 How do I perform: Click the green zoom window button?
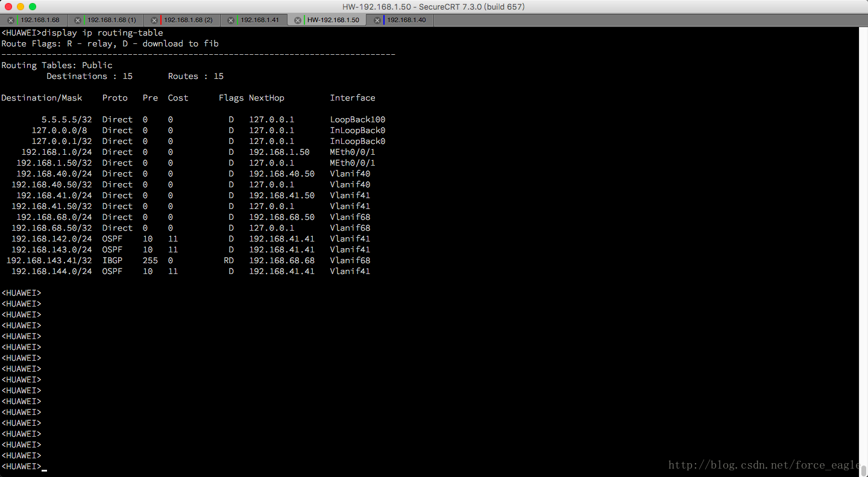(33, 7)
